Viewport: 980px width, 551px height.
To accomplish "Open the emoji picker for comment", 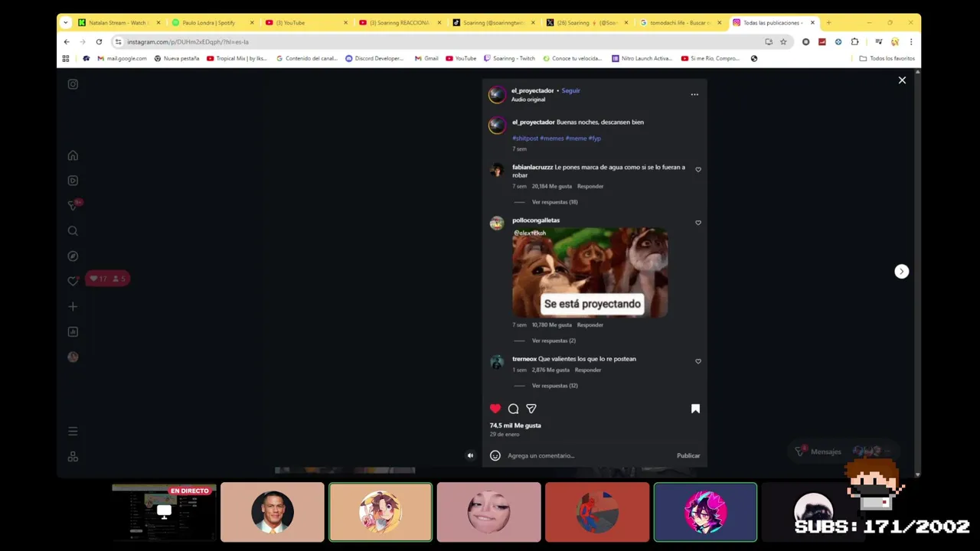I will tap(495, 455).
